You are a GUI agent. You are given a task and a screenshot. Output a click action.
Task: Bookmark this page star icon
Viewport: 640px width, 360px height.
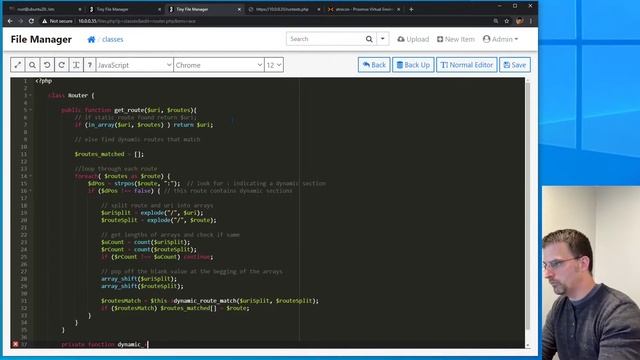(x=507, y=21)
